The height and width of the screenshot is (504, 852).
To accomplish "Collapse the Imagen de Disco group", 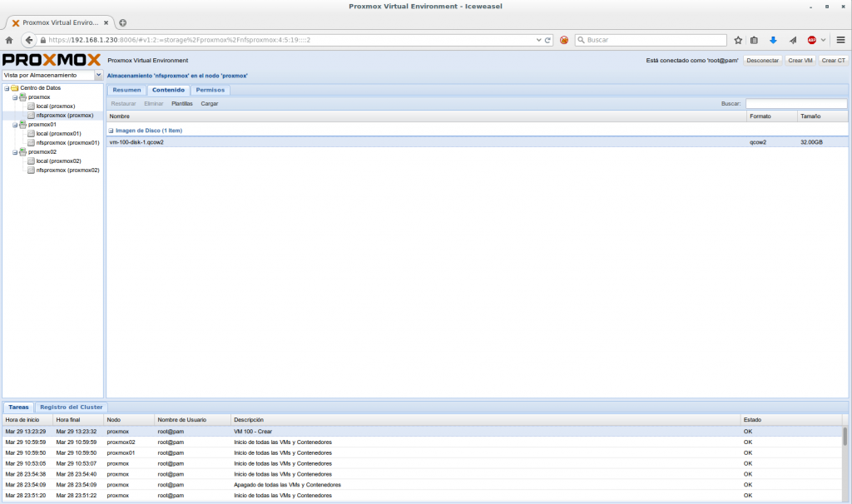I will click(x=111, y=131).
